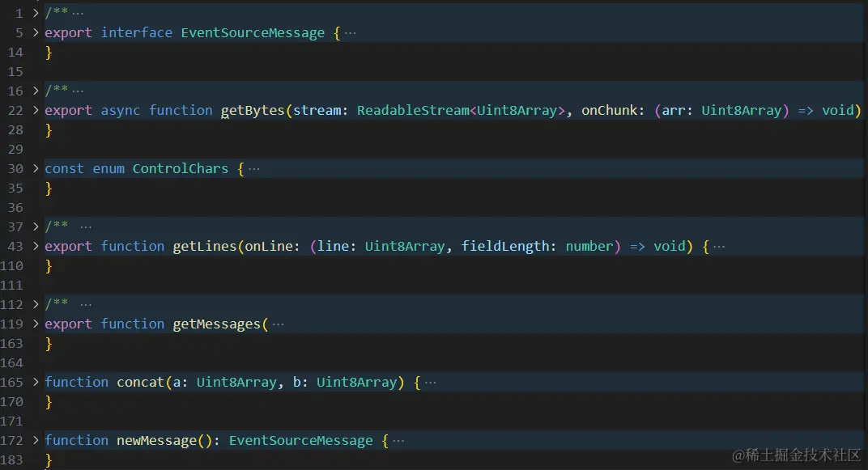Viewport: 868px width, 470px height.
Task: Click the 'fieldLength' parameter name
Action: (x=505, y=246)
